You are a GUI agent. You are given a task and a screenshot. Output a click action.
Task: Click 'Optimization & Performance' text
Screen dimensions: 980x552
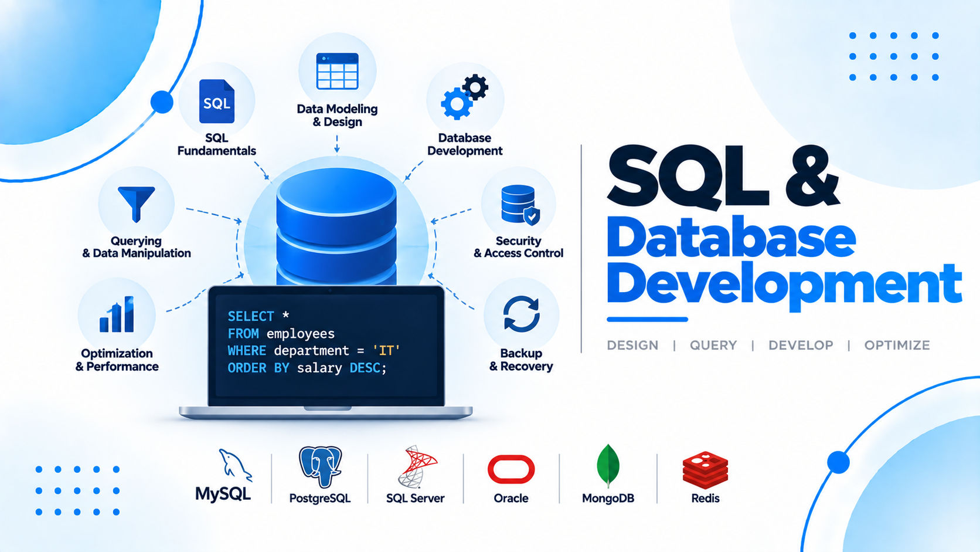117,360
